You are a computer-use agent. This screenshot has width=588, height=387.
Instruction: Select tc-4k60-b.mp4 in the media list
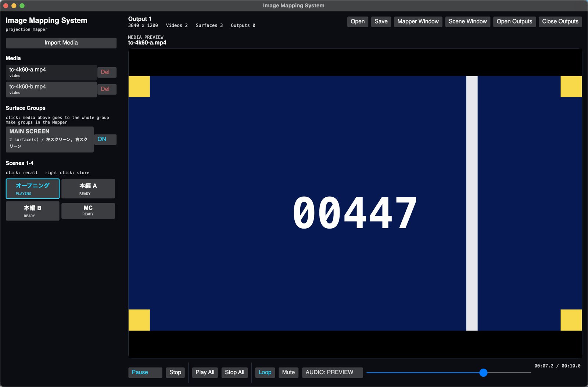[51, 89]
